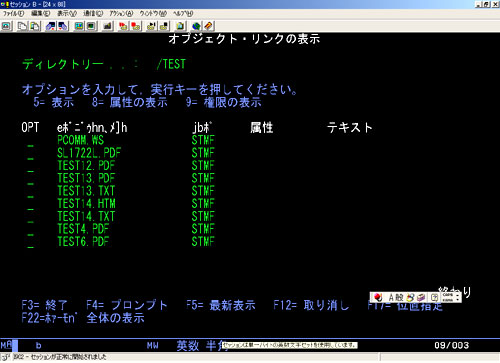Click the file name TEST6.PDF
Image resolution: width=500 pixels, height=363 pixels.
83,241
